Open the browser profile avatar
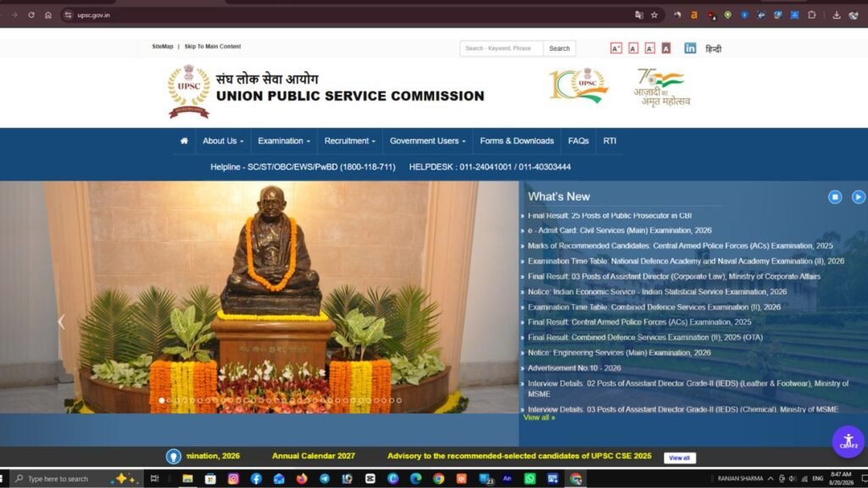 click(854, 15)
